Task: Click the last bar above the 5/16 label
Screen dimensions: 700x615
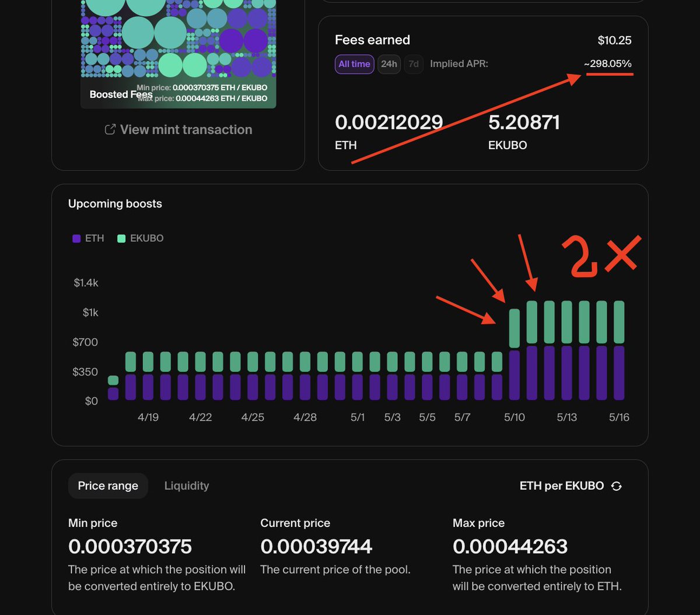Action: (x=619, y=350)
